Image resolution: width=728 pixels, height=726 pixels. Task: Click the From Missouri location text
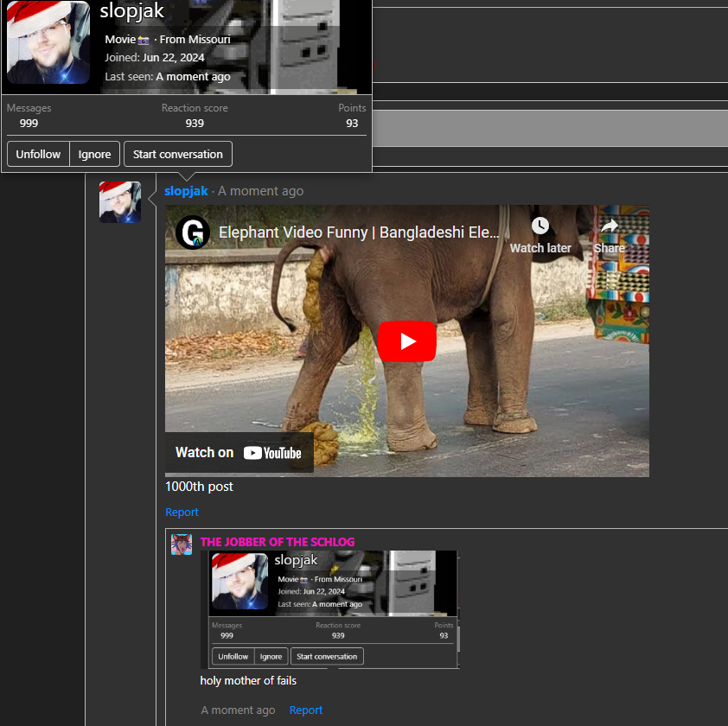pos(195,40)
